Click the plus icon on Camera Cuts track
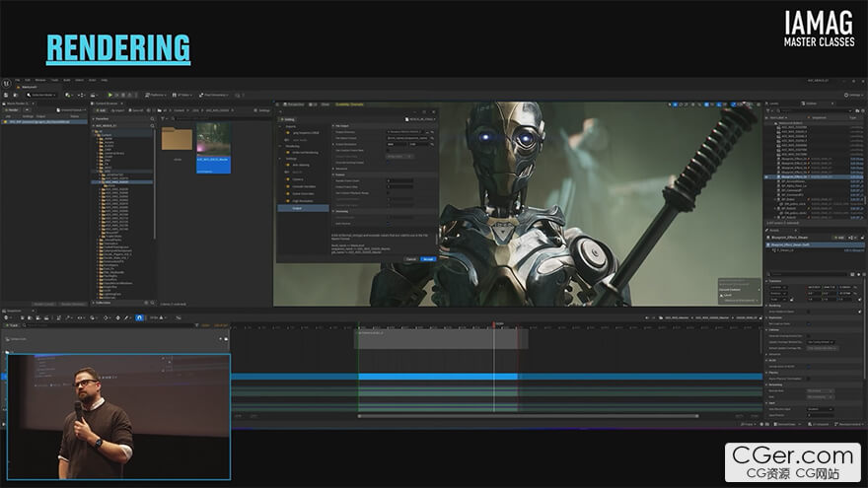 tap(220, 338)
